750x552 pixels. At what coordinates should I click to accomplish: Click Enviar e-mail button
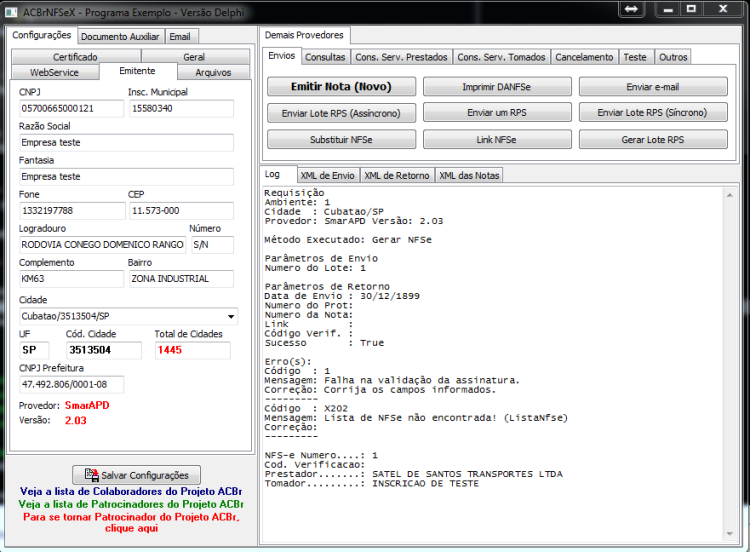pos(653,87)
